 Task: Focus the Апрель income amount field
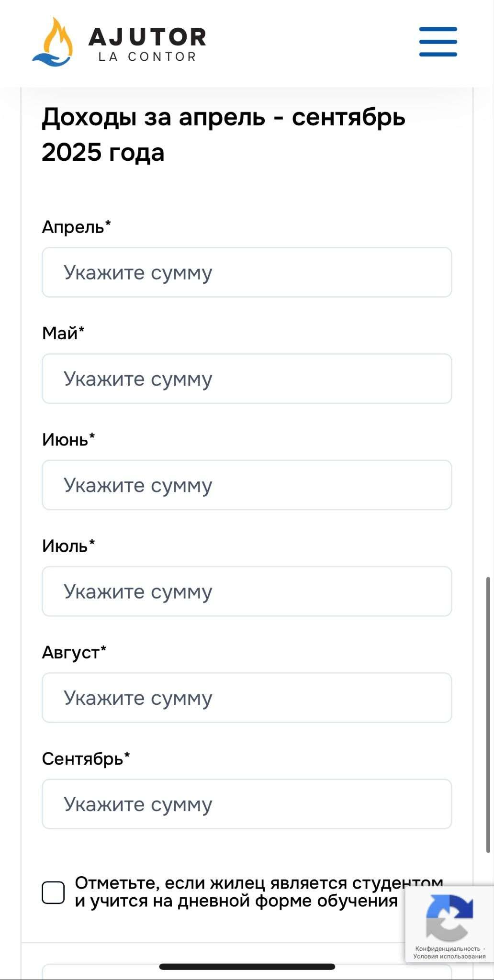click(x=247, y=272)
